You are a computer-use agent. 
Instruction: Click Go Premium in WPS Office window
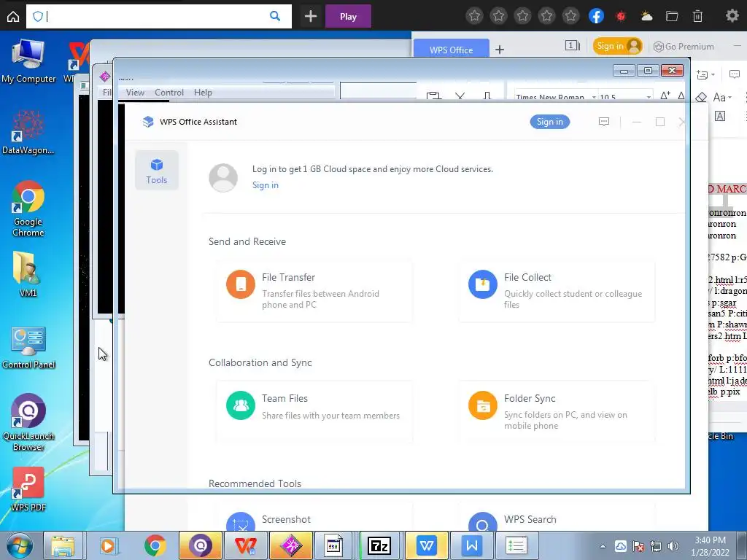(684, 46)
